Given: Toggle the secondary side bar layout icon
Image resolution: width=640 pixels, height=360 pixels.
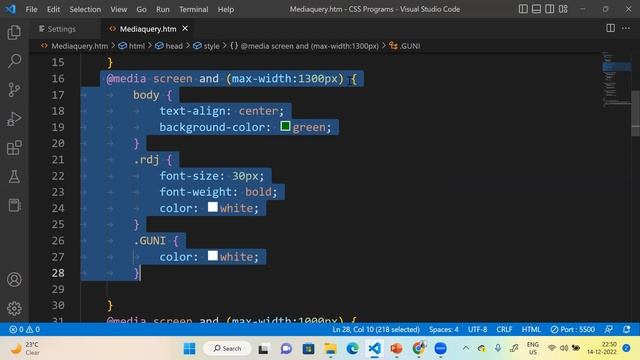Looking at the screenshot, I should click(x=550, y=9).
